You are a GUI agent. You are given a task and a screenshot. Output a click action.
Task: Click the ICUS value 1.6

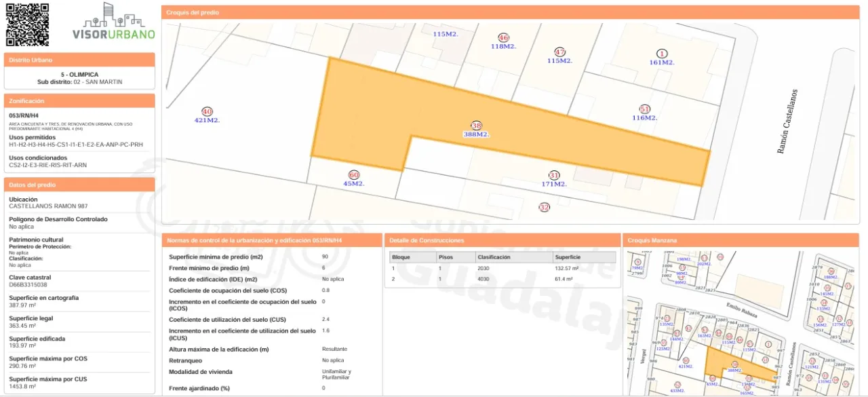click(x=325, y=330)
